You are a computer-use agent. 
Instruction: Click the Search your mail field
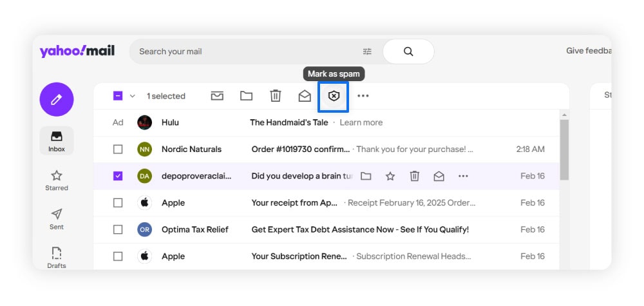(x=247, y=52)
